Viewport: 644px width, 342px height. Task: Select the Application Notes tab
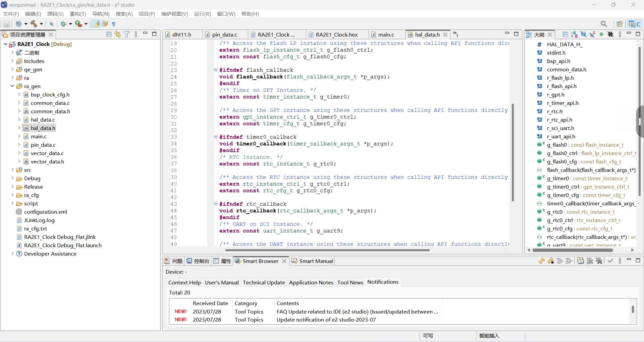coord(311,282)
